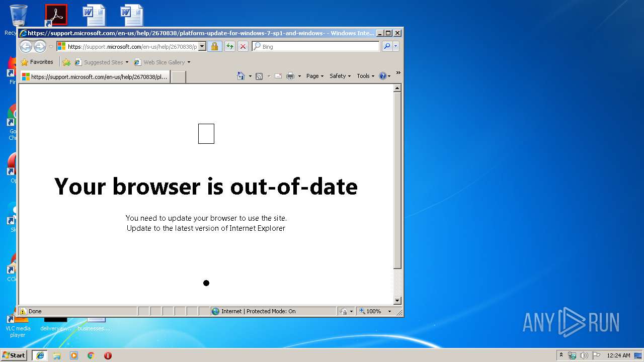The width and height of the screenshot is (644, 362).
Task: Open the Safety menu
Action: (x=340, y=76)
